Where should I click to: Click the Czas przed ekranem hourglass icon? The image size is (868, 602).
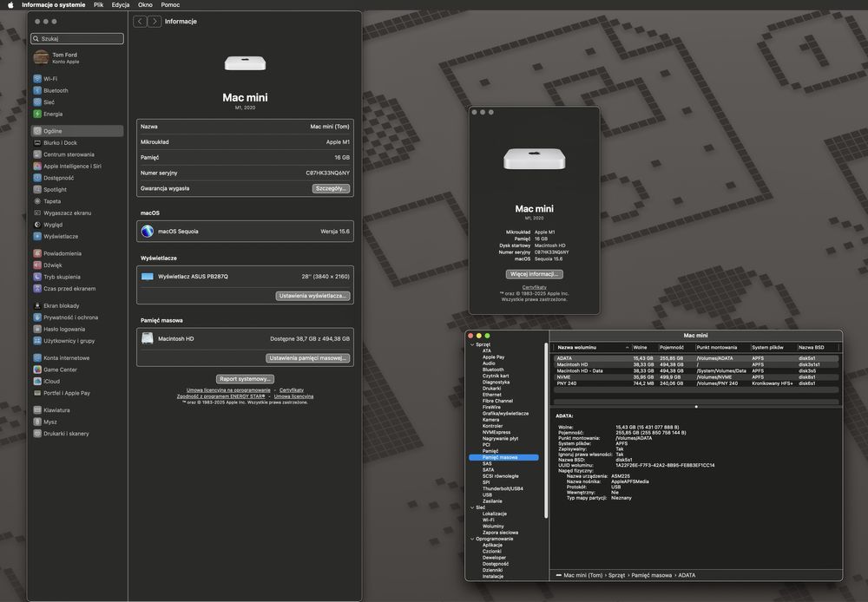tap(37, 288)
